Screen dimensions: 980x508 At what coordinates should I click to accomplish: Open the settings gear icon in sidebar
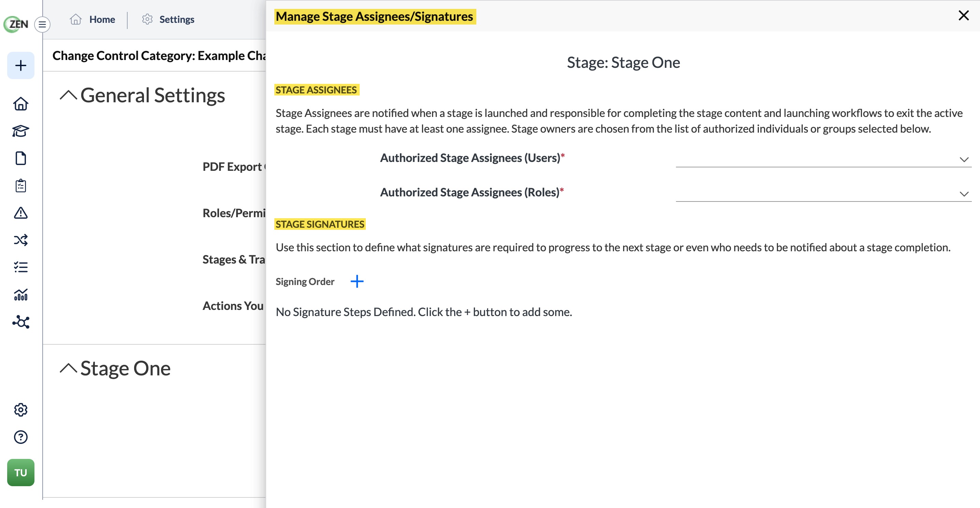(20, 410)
